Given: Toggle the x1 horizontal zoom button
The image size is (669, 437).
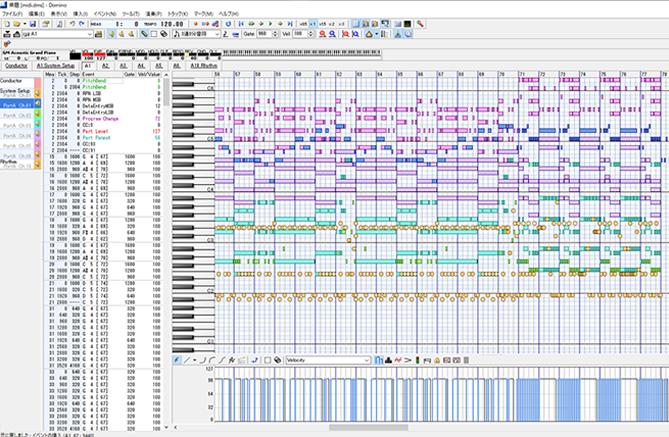Looking at the screenshot, I should (x=314, y=22).
